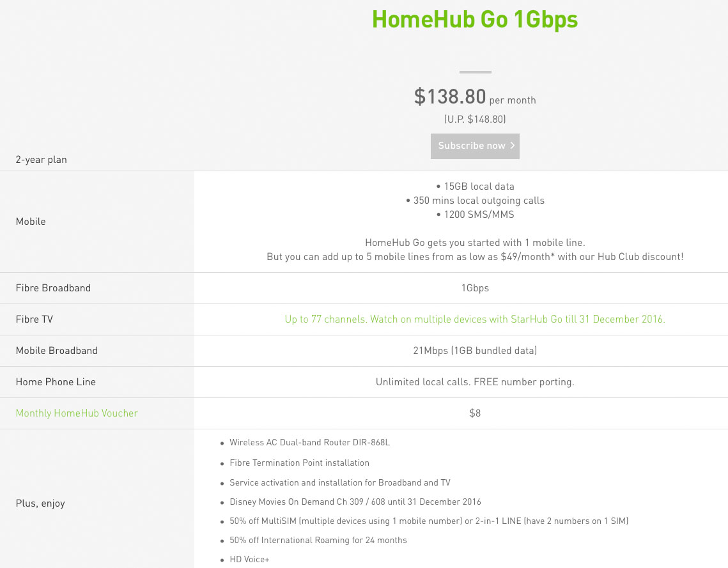Click the HomeHub Go 1Gbps heading
728x568 pixels.
(475, 20)
